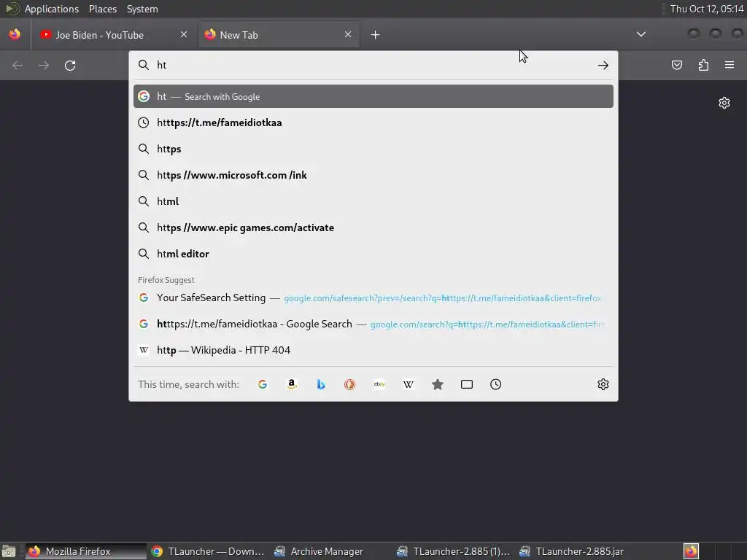Open the New Tab personalize gear
This screenshot has width=747, height=560.
[x=724, y=103]
